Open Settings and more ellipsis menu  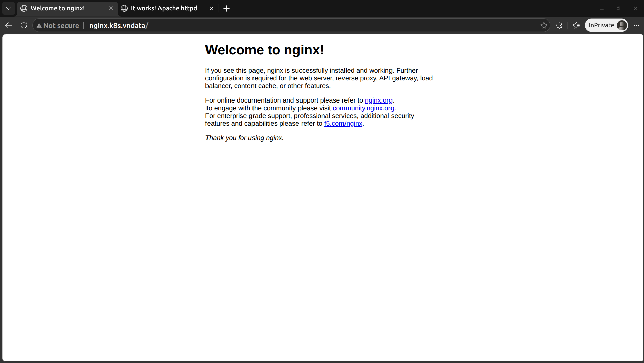[x=637, y=25]
